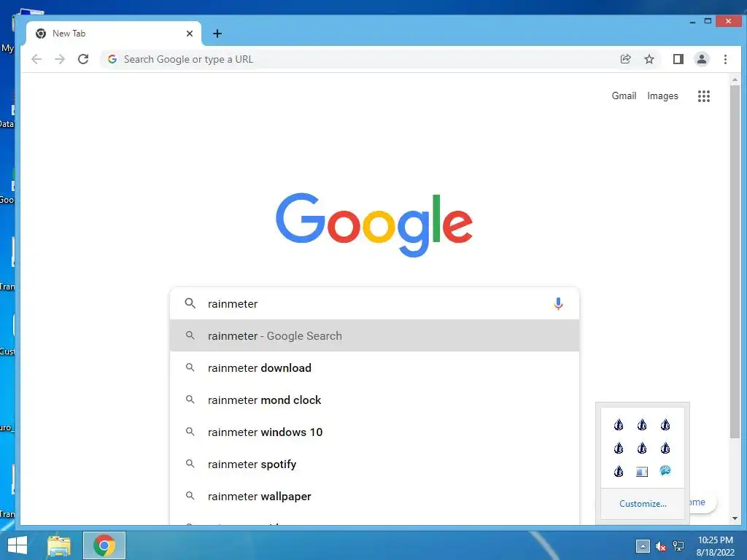Go back using the browser back arrow
747x560 pixels.
tap(36, 59)
